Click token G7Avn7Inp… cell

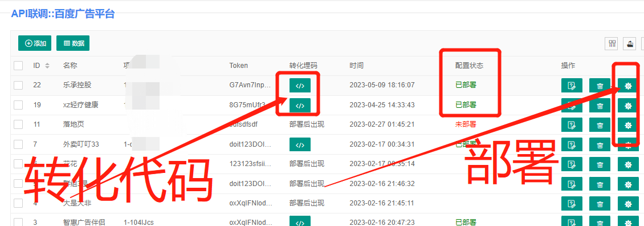[251, 85]
